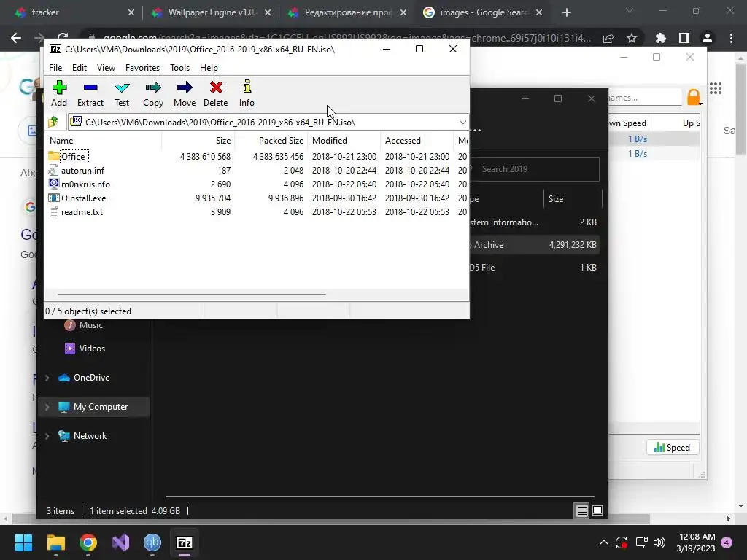Image resolution: width=747 pixels, height=560 pixels.
Task: Expand the My Computer tree node
Action: [47, 407]
